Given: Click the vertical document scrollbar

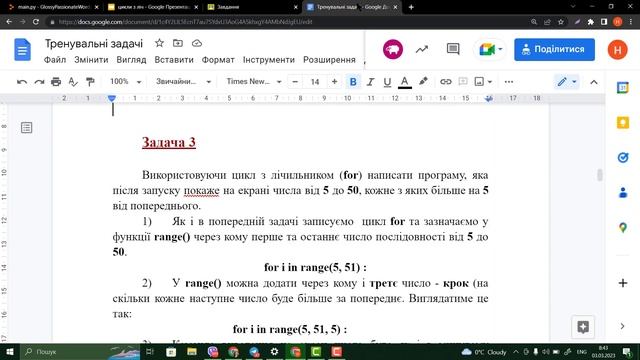Looking at the screenshot, I should 600,175.
